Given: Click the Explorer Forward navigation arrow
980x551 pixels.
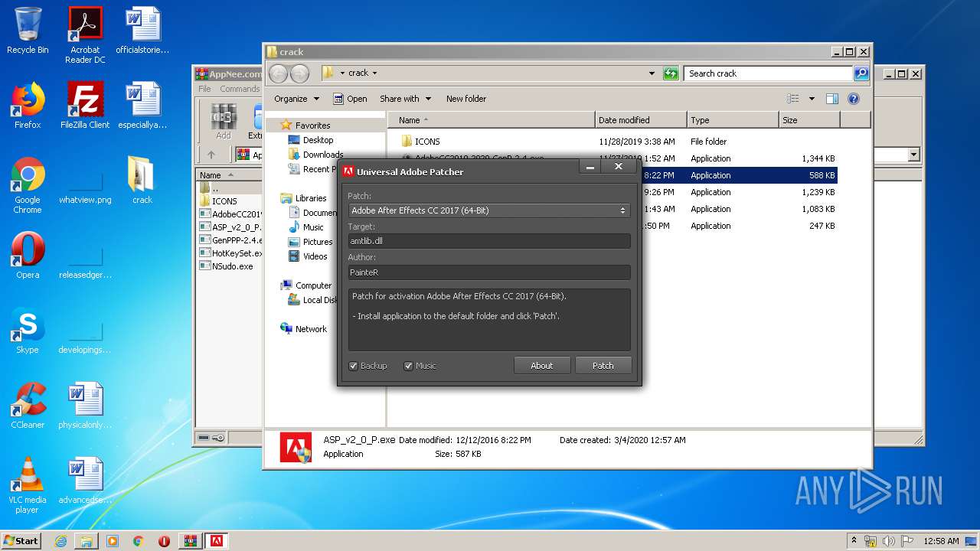Looking at the screenshot, I should (299, 73).
